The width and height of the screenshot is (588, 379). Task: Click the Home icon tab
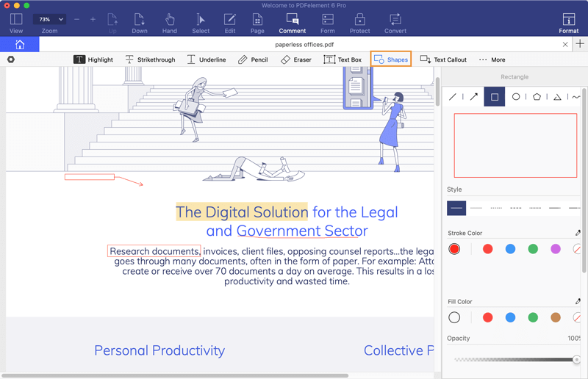tap(20, 45)
